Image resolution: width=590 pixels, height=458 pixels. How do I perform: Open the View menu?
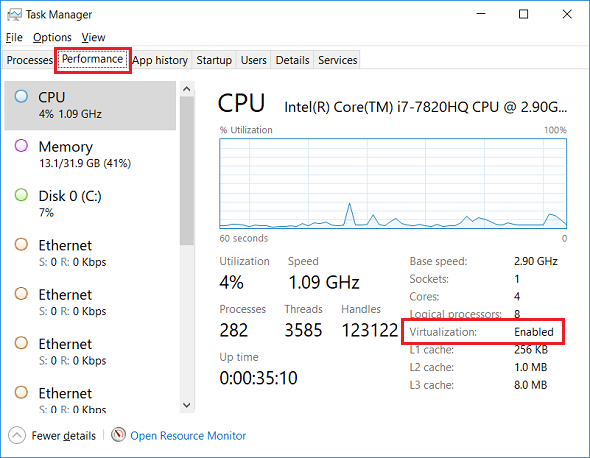coord(93,38)
